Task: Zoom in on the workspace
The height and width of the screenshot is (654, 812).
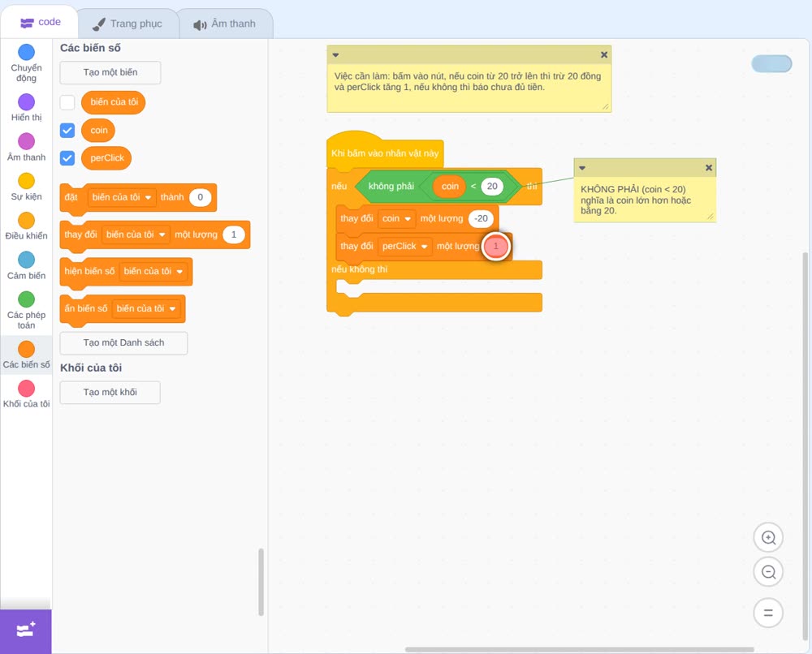Action: [768, 538]
